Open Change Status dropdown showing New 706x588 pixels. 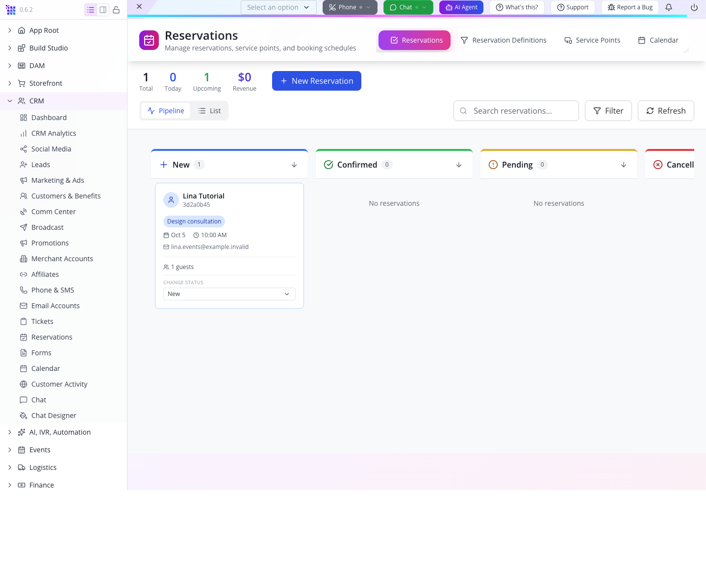[x=229, y=294]
